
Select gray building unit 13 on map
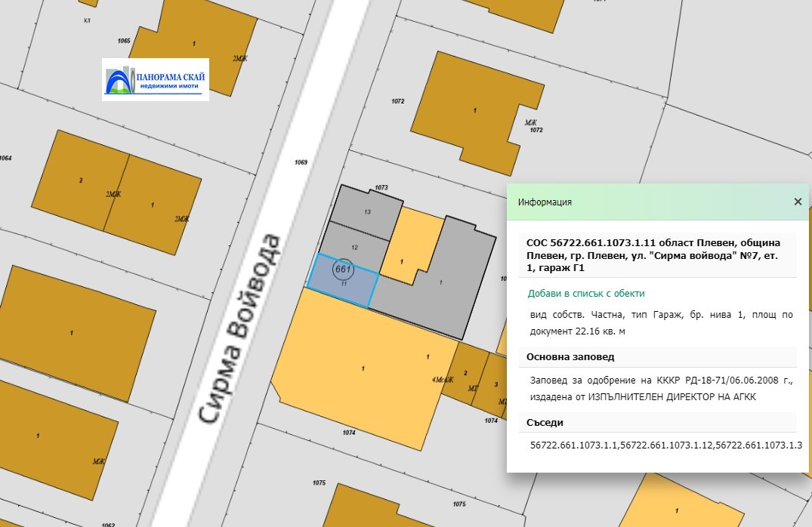pos(366,211)
